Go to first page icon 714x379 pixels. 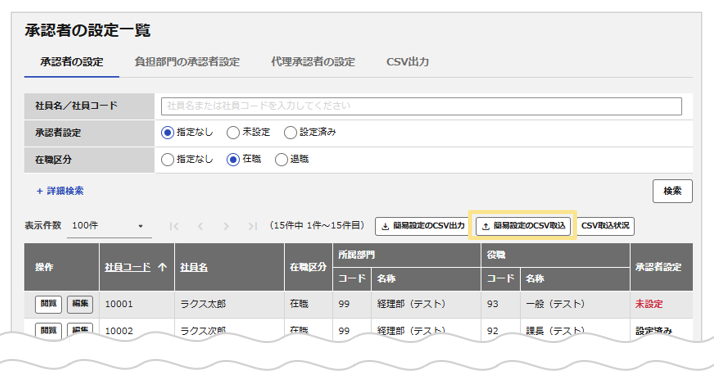coord(174,226)
